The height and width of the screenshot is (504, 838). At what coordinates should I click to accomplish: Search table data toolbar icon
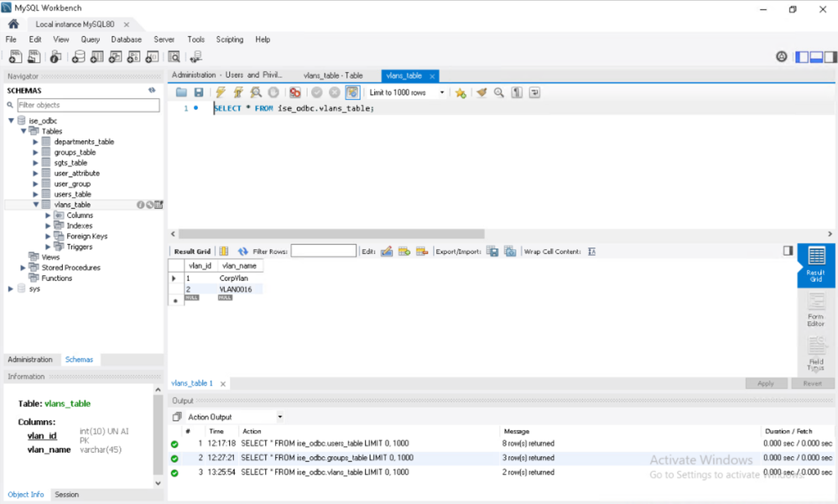174,57
